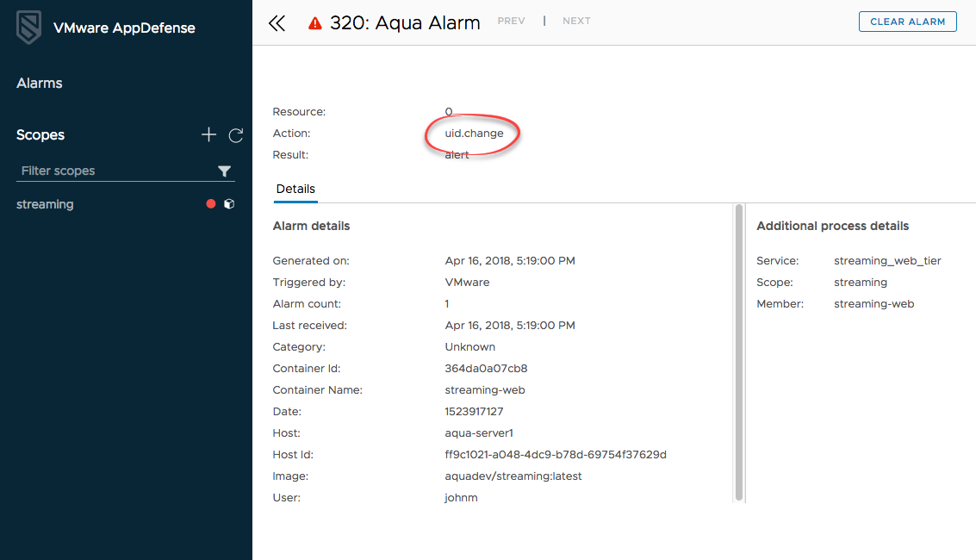976x560 pixels.
Task: Select the Container Name value 'streaming-web'
Action: click(485, 390)
